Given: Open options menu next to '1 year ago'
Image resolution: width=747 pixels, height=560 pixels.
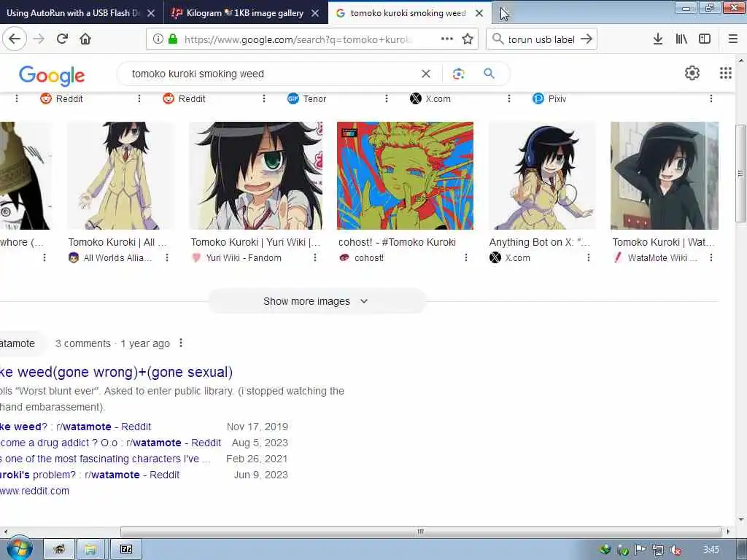Looking at the screenshot, I should coord(181,343).
